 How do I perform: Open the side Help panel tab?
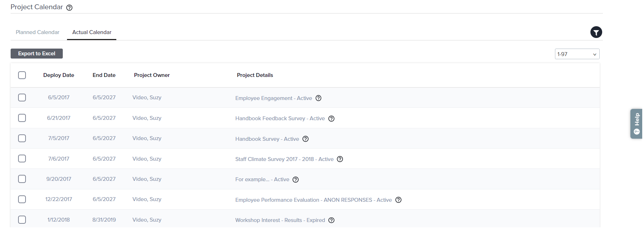[637, 123]
